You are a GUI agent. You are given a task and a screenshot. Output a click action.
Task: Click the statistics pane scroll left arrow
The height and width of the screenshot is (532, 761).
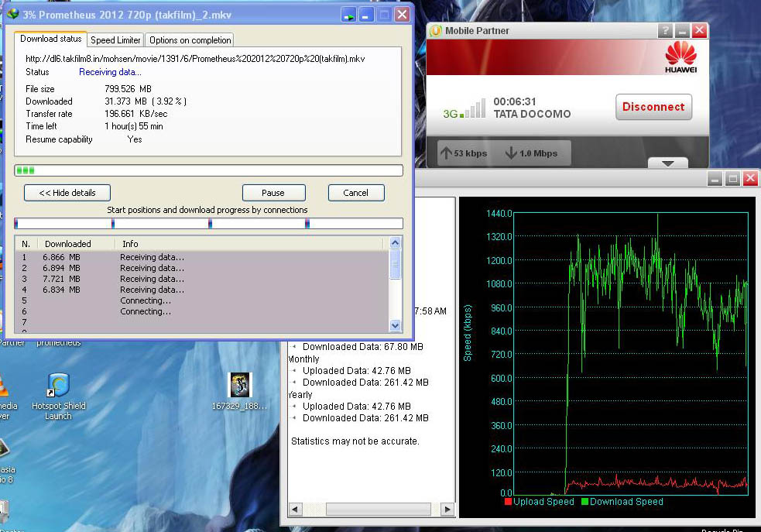(x=295, y=510)
